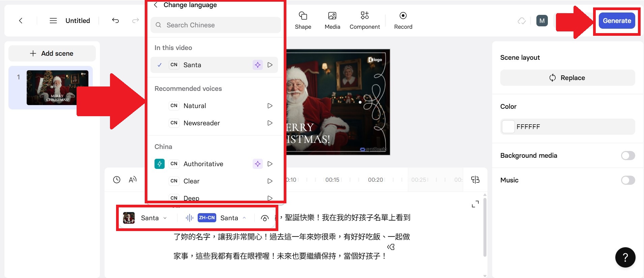Choose the Newsreader recommended voice

click(214, 123)
